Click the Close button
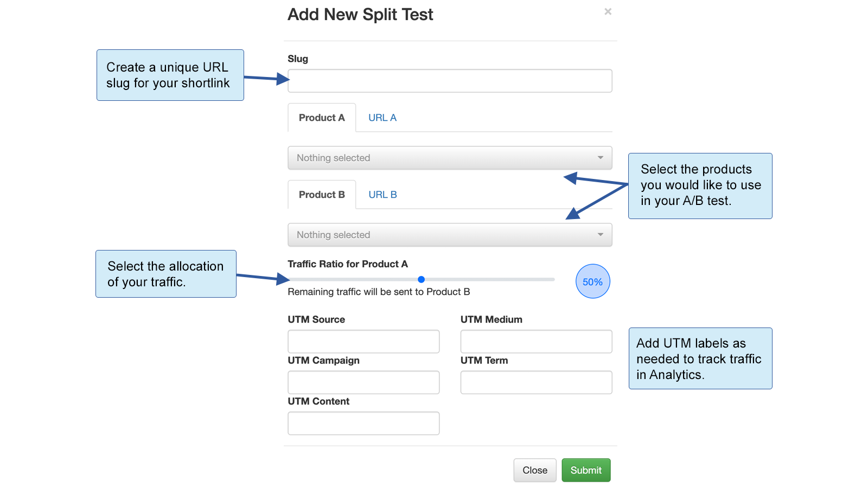Viewport: 868px width, 488px height. (534, 470)
